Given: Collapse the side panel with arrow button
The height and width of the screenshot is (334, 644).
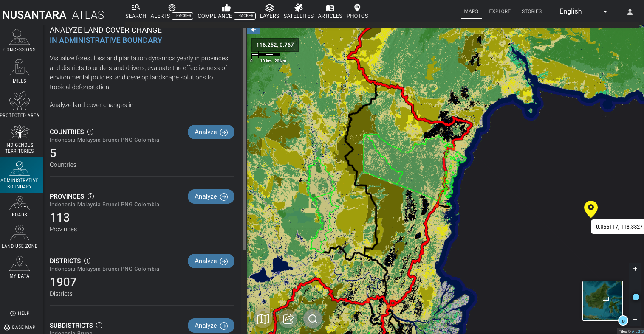Looking at the screenshot, I should [254, 30].
